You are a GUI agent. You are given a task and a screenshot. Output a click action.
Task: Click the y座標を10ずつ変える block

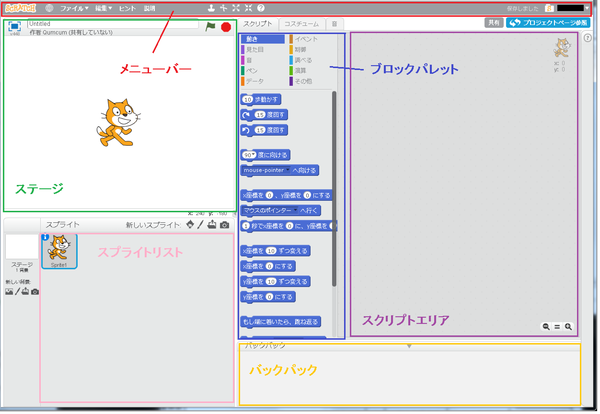(x=276, y=282)
